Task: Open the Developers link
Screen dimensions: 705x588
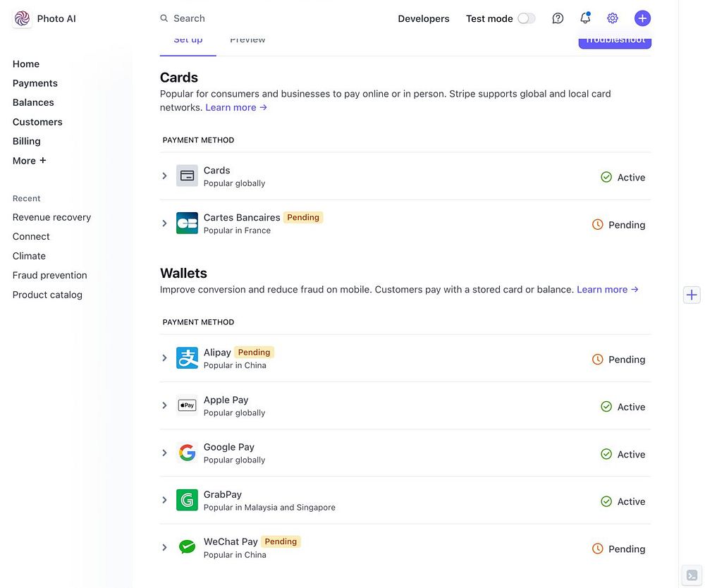Action: pyautogui.click(x=424, y=18)
